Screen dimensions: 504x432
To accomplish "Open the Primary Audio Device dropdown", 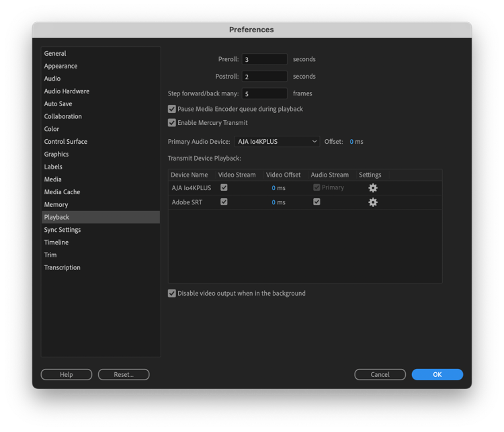I will click(x=277, y=142).
